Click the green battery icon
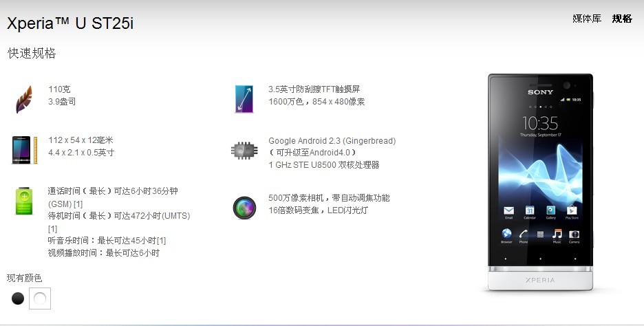Screen dimensions: 644x326 (24, 201)
